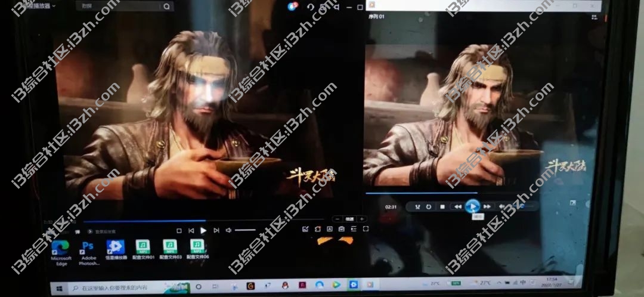
Task: Open the green-blue play icon on the taskbar
Action: (336, 284)
